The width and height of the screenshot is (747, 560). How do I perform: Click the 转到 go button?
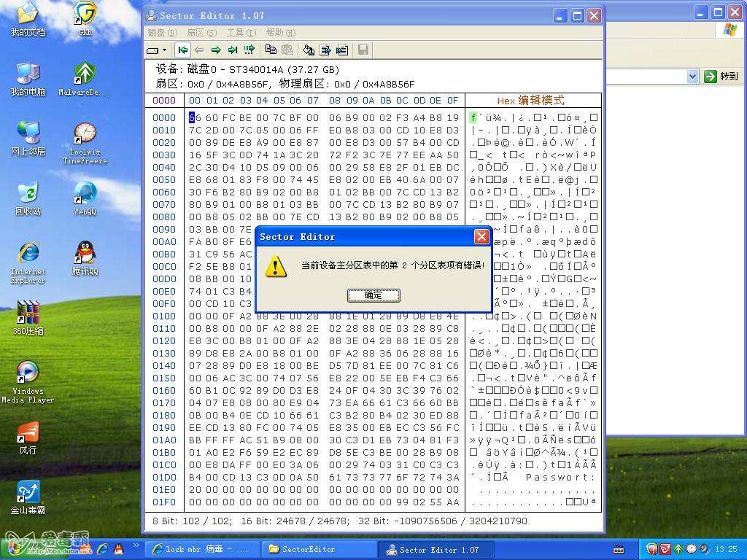[721, 76]
